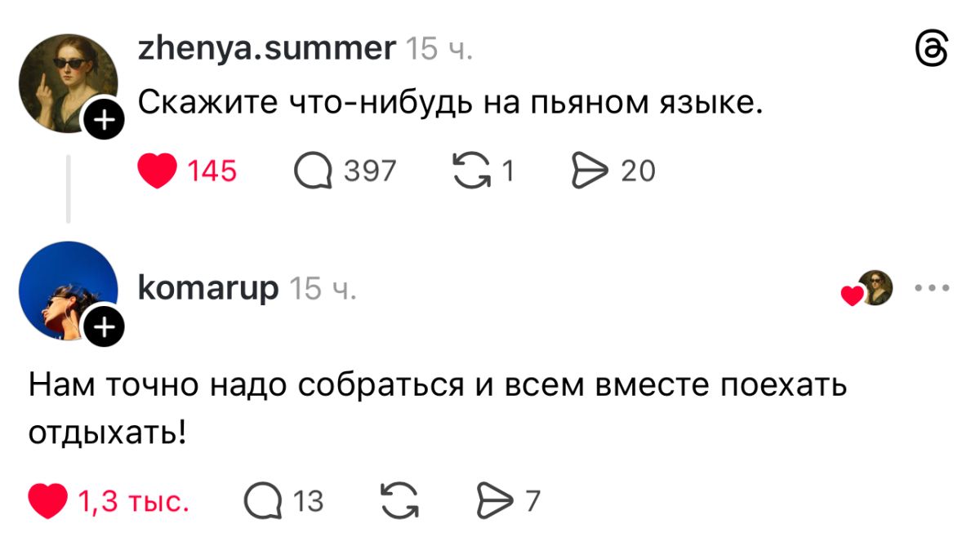The height and width of the screenshot is (546, 980).
Task: Follow zhenya.summer using the plus badge
Action: pos(104,122)
